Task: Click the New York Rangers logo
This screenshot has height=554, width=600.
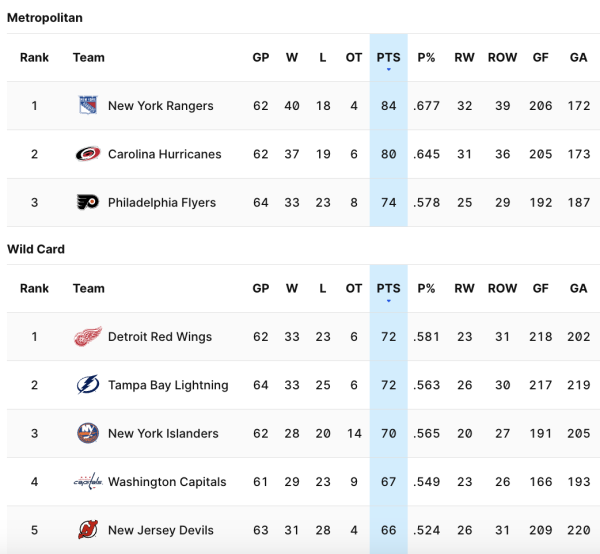Action: (88, 106)
